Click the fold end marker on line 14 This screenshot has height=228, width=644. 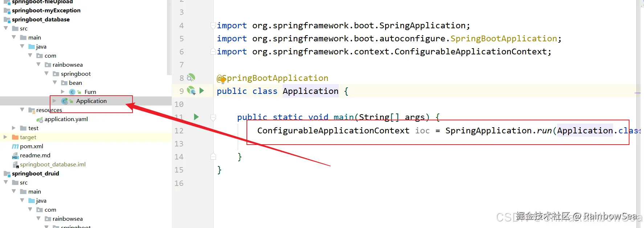click(213, 157)
